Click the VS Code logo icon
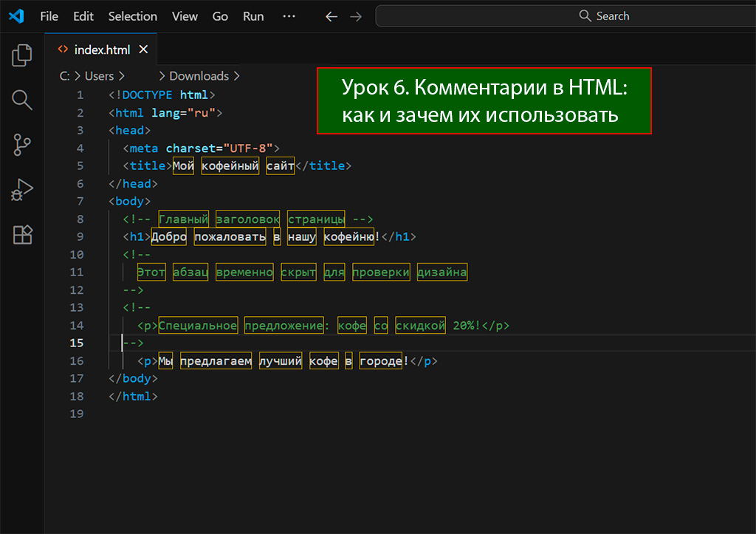This screenshot has height=534, width=756. (16, 16)
